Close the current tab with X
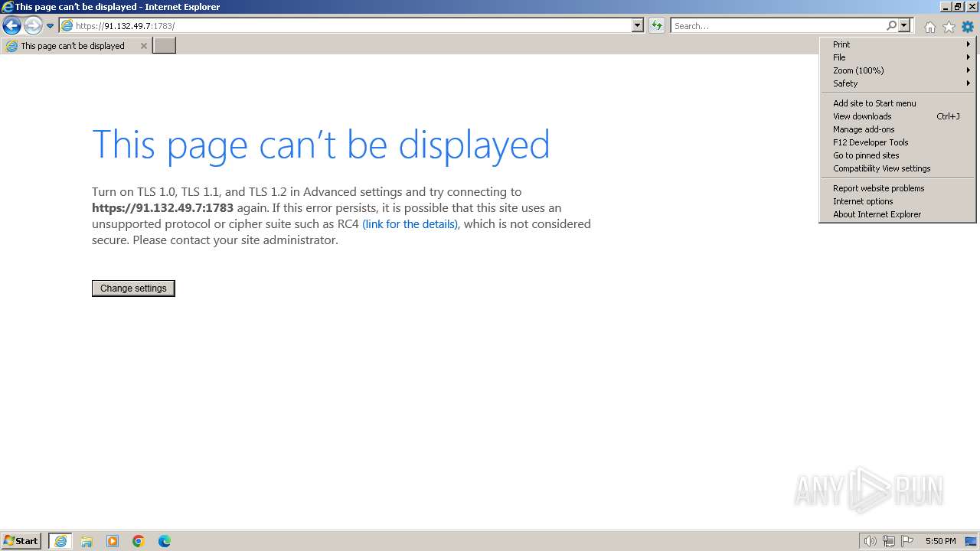Image resolution: width=980 pixels, height=551 pixels. 143,46
